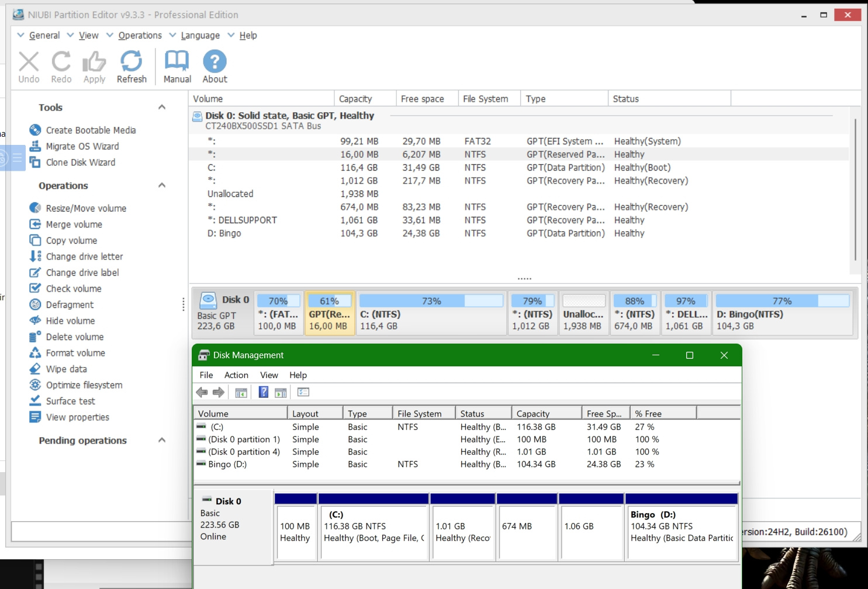This screenshot has width=868, height=589.
Task: Collapse the Tools section
Action: tap(162, 108)
